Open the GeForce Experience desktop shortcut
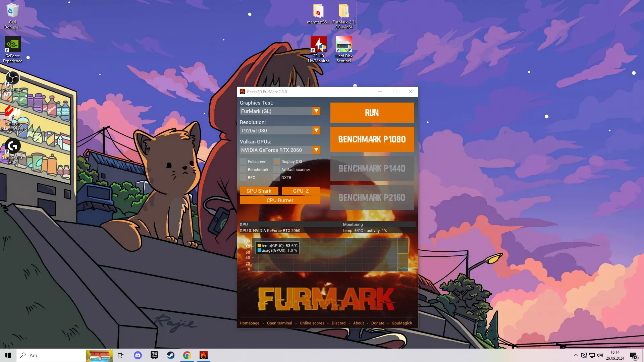The width and height of the screenshot is (644, 362). click(12, 50)
